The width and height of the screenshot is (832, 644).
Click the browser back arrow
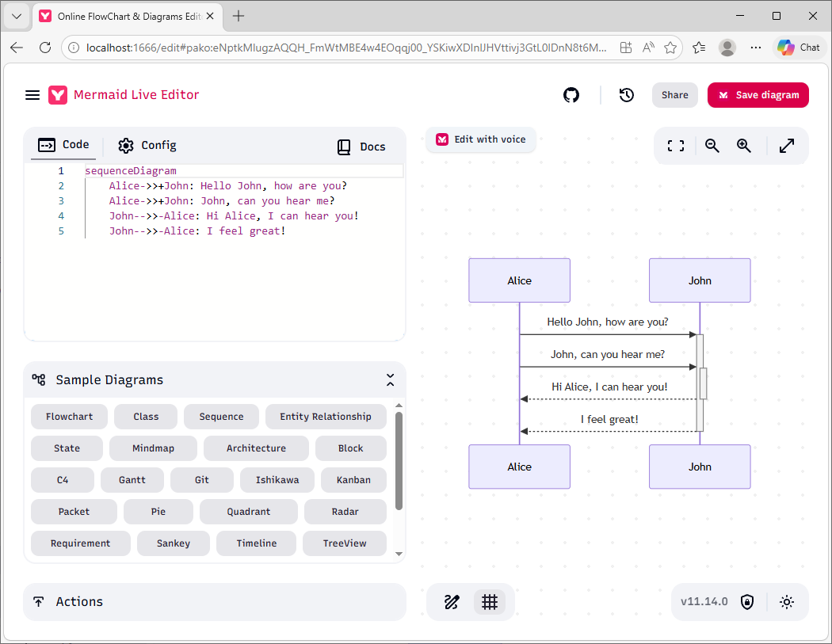[x=17, y=48]
